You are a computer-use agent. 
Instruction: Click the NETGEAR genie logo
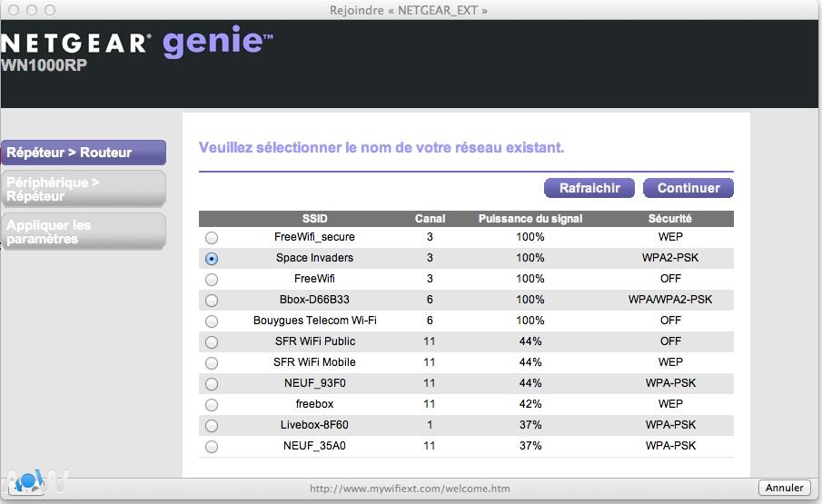click(136, 44)
